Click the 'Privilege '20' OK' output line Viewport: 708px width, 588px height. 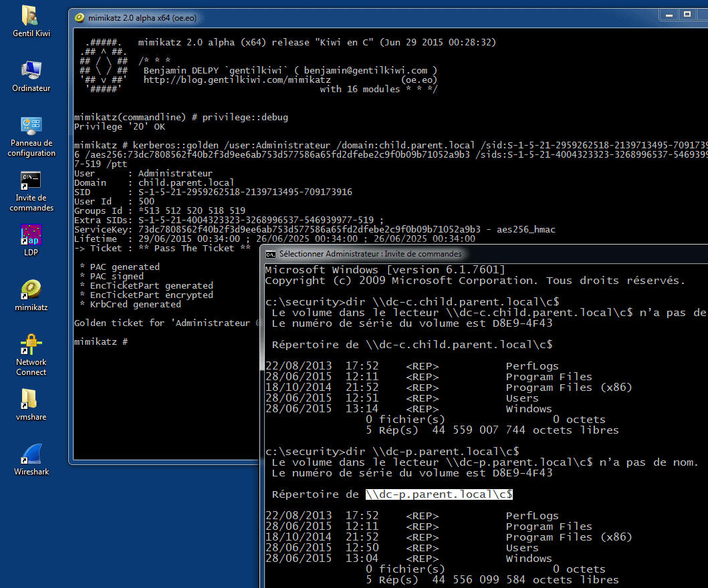point(119,127)
